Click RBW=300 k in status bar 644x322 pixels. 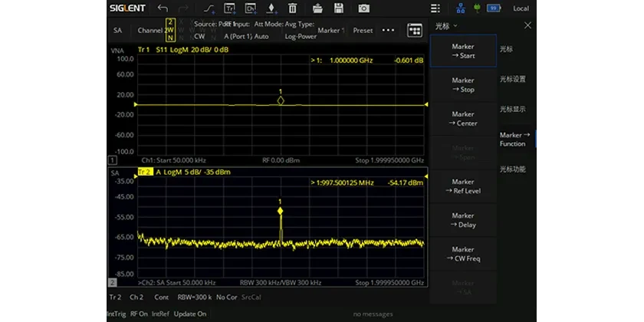194,297
